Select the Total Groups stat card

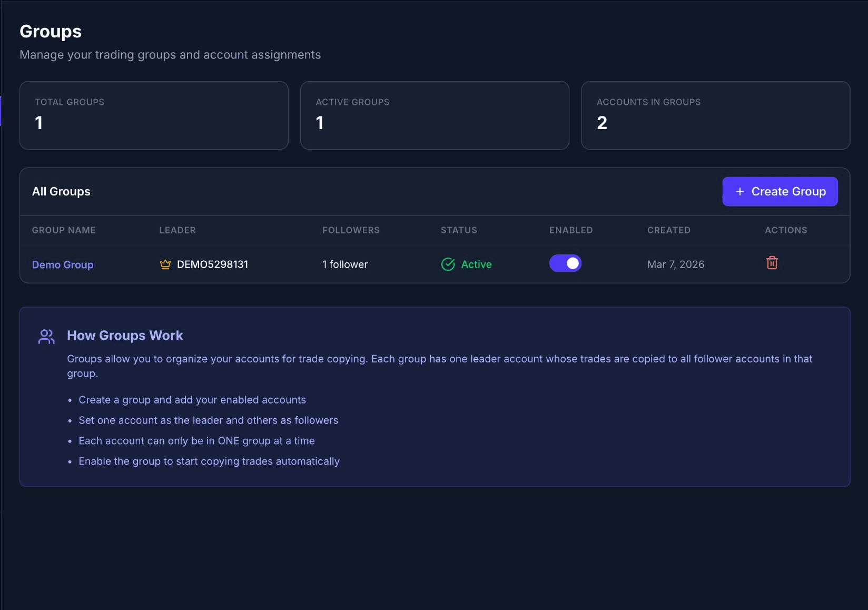coord(153,115)
